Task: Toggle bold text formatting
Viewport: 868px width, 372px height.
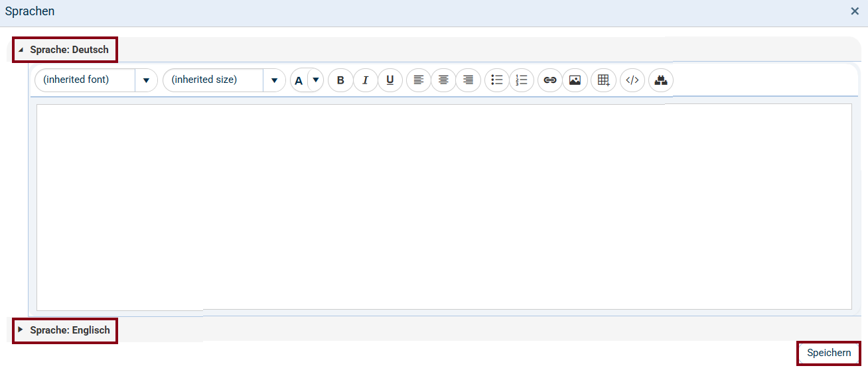Action: pyautogui.click(x=340, y=80)
